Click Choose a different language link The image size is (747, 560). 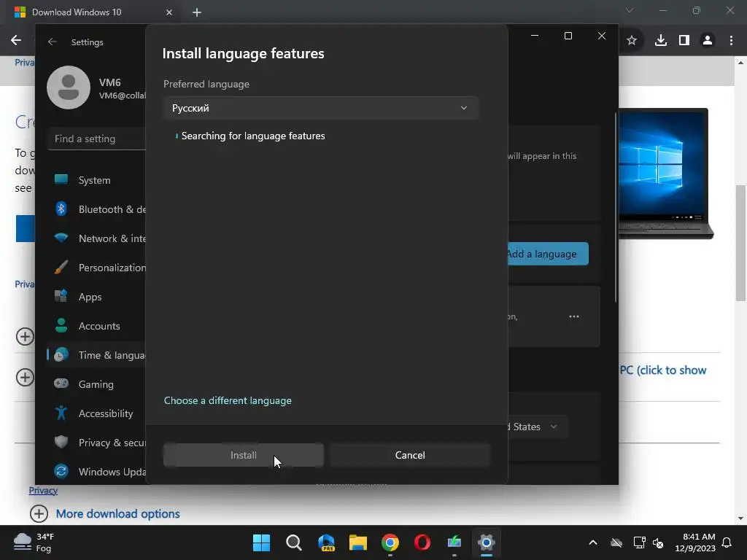coord(228,400)
